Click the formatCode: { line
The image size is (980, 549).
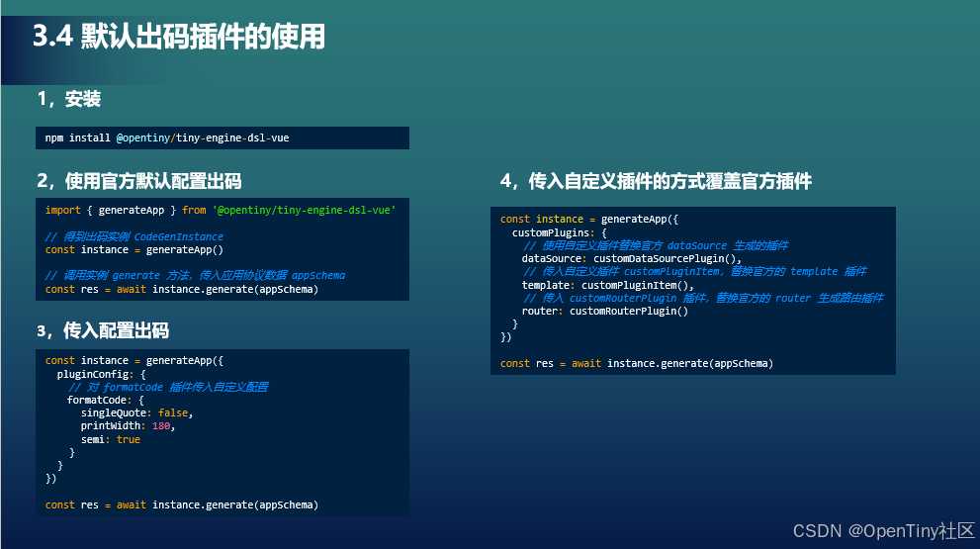(106, 400)
